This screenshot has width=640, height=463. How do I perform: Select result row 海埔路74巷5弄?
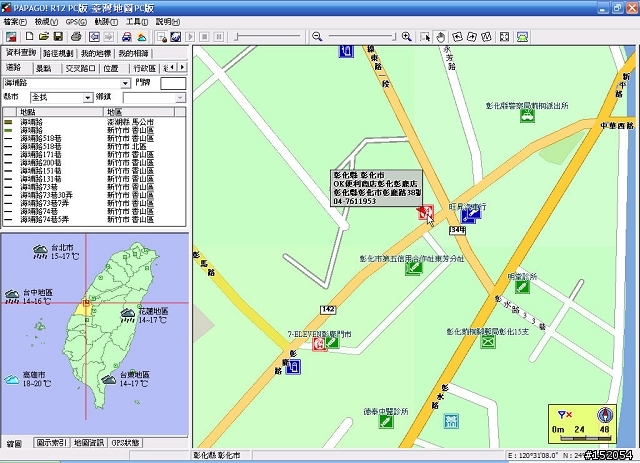point(94,220)
